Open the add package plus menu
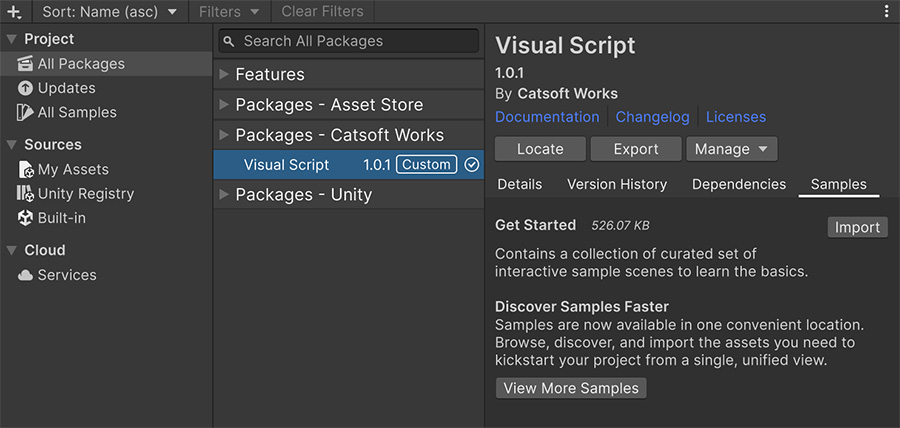 pyautogui.click(x=14, y=11)
